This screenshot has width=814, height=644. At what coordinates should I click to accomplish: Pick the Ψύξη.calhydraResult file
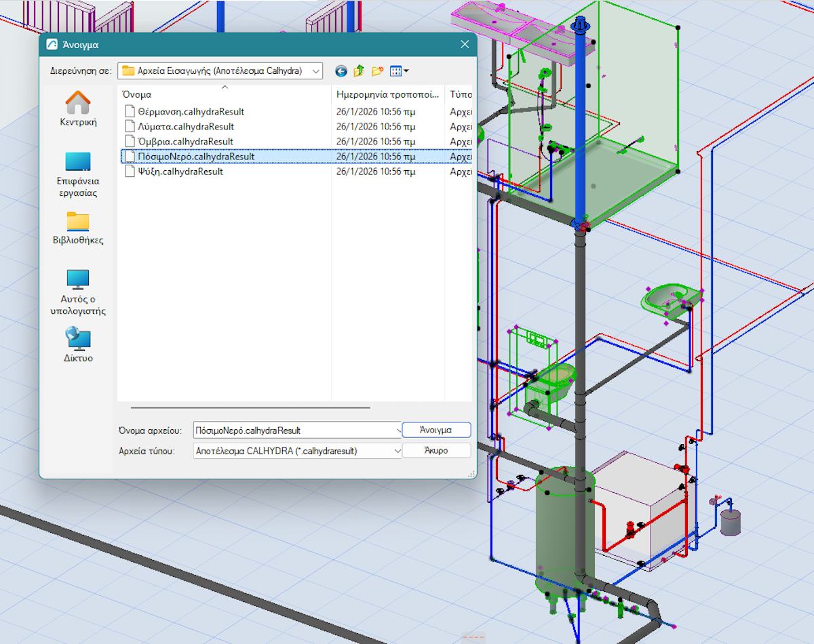(x=180, y=172)
